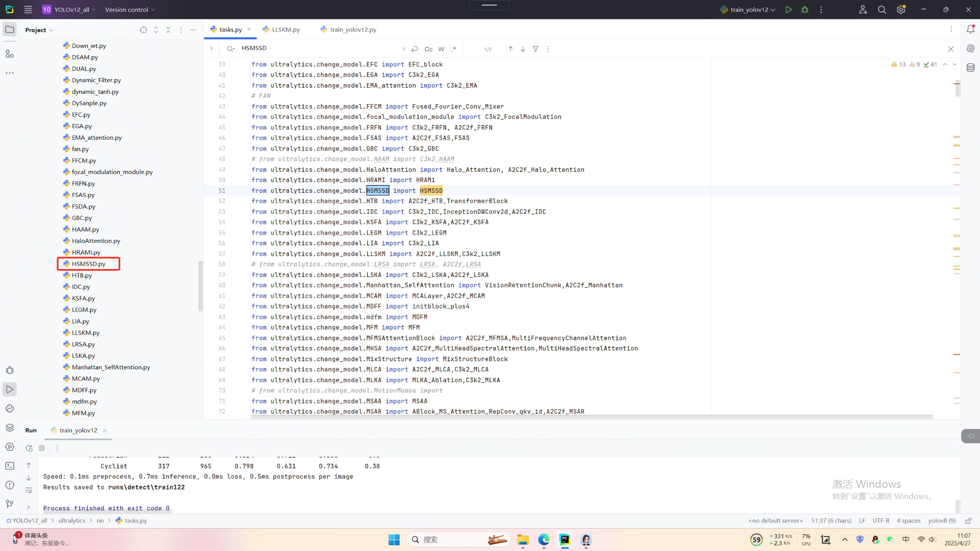Expand the Version control dropdown

130,10
